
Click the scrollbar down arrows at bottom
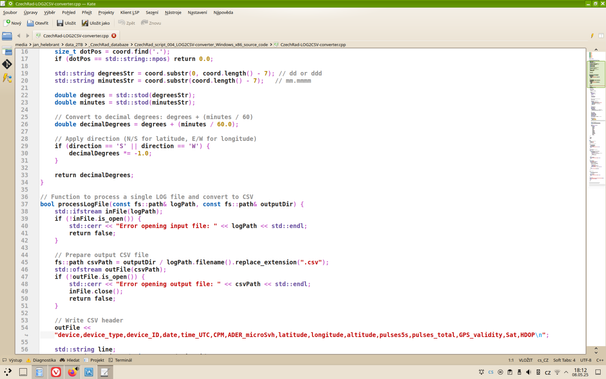(x=596, y=350)
